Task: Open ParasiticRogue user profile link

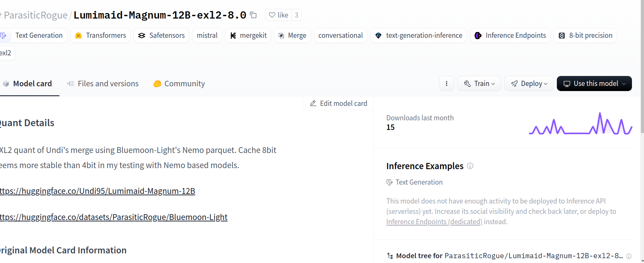Action: [36, 15]
